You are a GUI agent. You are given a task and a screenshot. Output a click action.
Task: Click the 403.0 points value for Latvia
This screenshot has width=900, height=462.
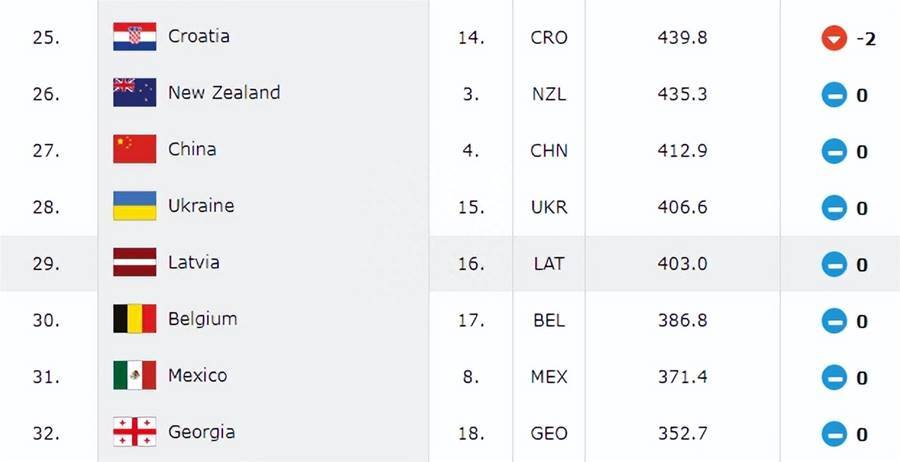coord(682,264)
